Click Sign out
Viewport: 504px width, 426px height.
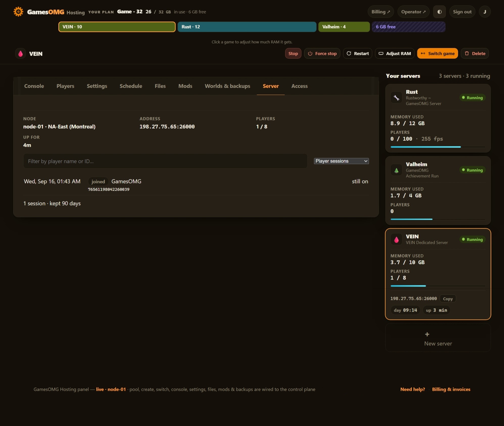[462, 12]
